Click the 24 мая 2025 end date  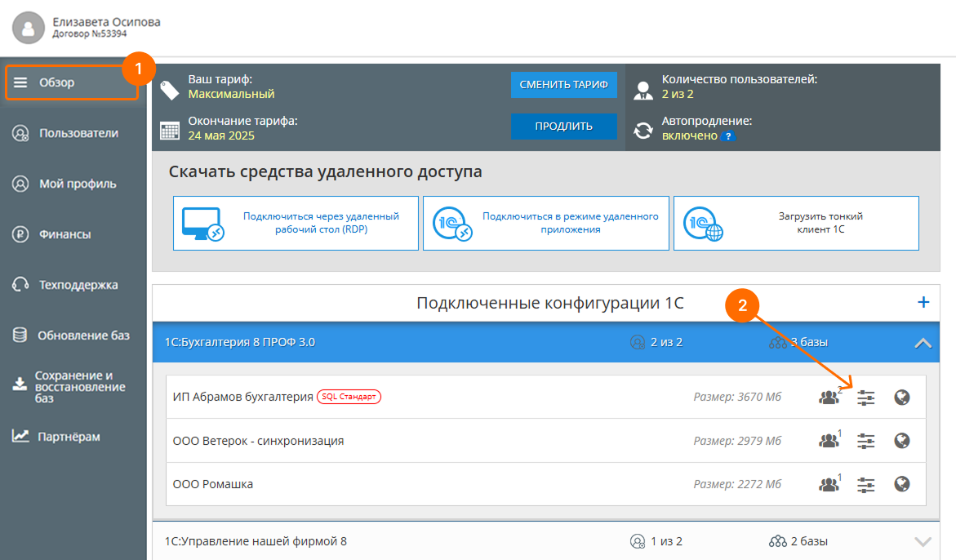[221, 136]
